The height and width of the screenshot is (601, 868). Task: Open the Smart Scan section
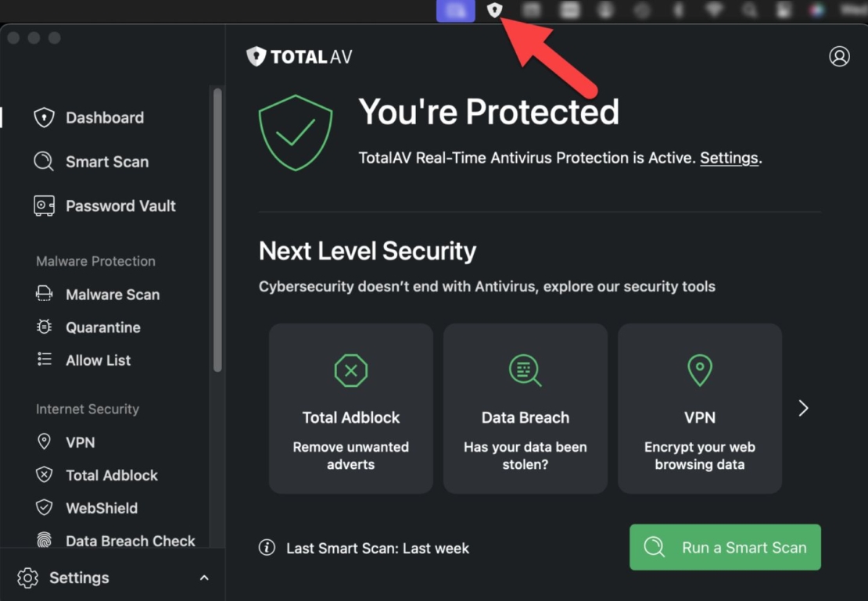click(x=106, y=162)
